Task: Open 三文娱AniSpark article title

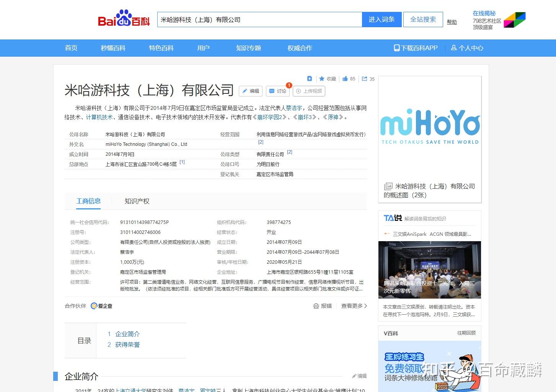Action: [432, 234]
